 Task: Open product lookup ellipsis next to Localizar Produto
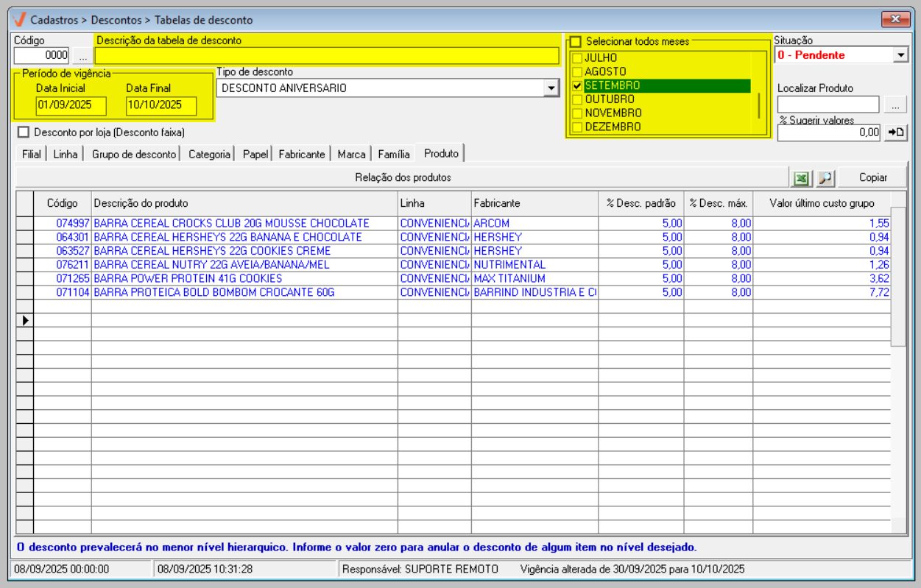coord(895,105)
